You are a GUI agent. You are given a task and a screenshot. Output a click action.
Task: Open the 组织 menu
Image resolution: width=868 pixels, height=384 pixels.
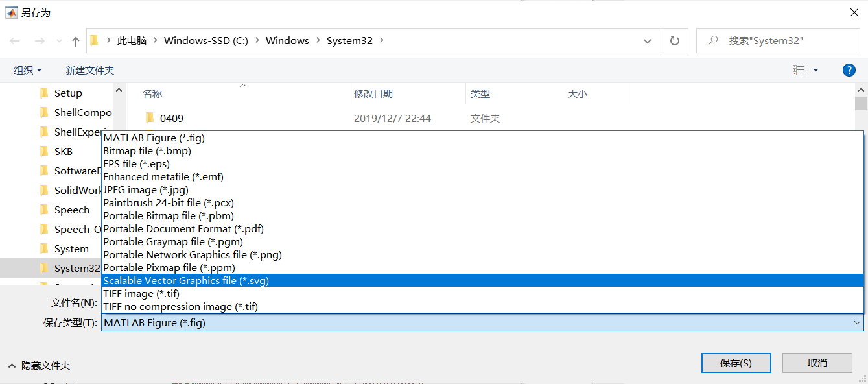(28, 70)
